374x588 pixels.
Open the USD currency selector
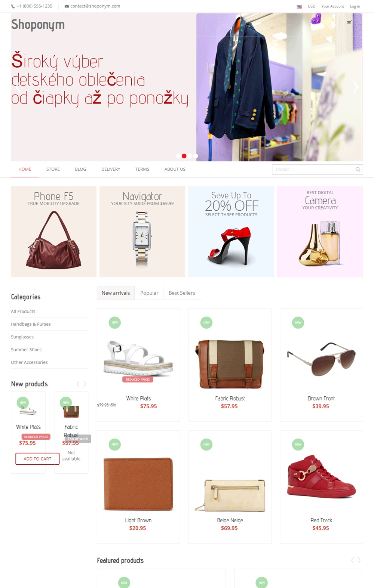coord(312,6)
